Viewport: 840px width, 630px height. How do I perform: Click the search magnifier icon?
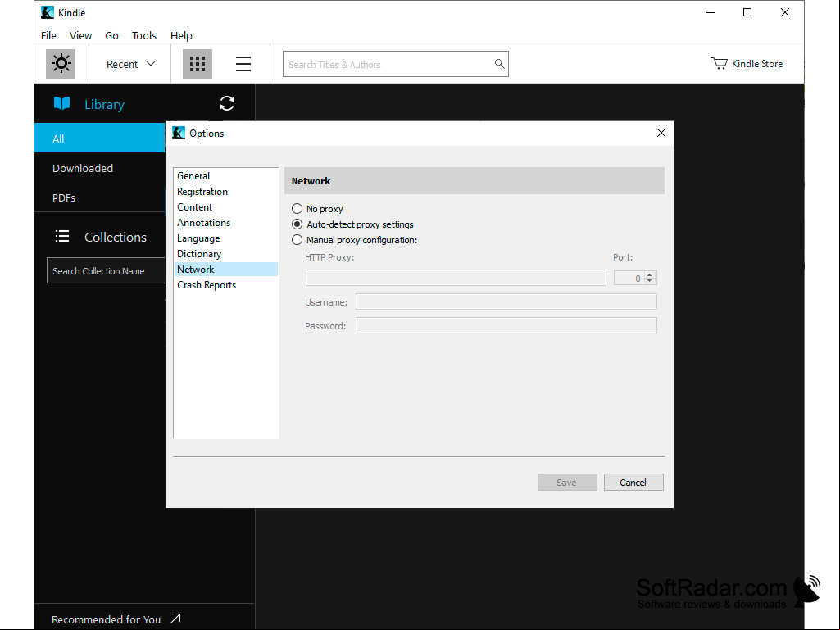(499, 64)
